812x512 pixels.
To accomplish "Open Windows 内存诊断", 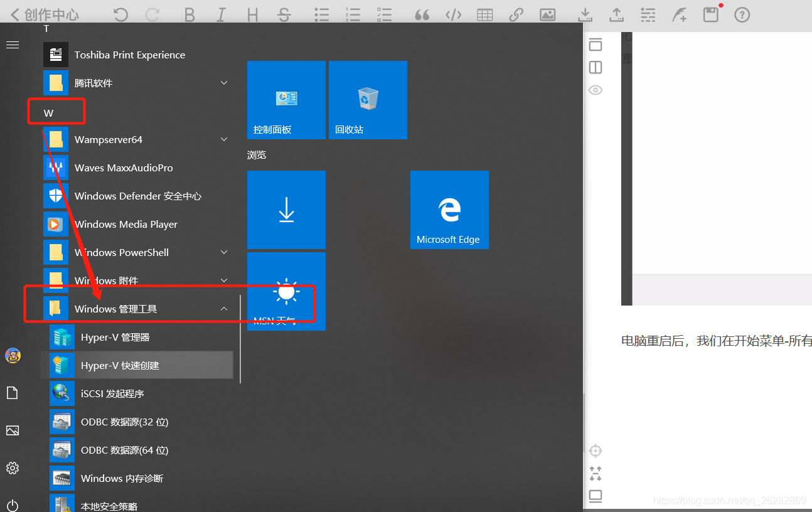I will tap(138, 478).
